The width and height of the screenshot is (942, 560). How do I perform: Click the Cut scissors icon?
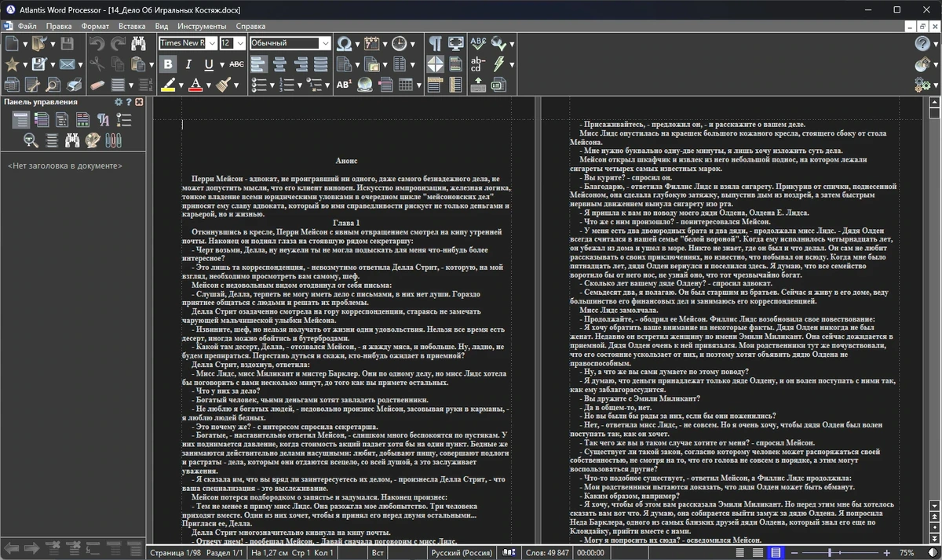tap(97, 64)
